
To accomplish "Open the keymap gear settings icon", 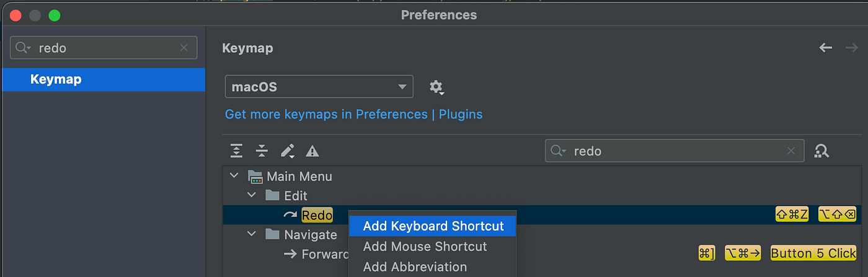I will (436, 87).
